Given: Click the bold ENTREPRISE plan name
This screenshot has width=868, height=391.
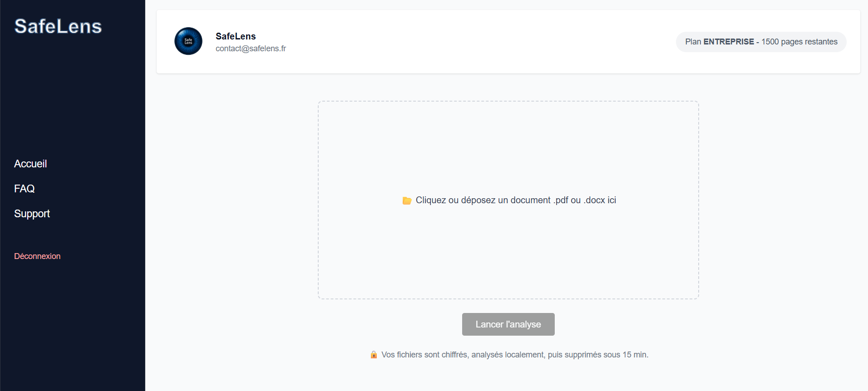Looking at the screenshot, I should click(x=728, y=42).
